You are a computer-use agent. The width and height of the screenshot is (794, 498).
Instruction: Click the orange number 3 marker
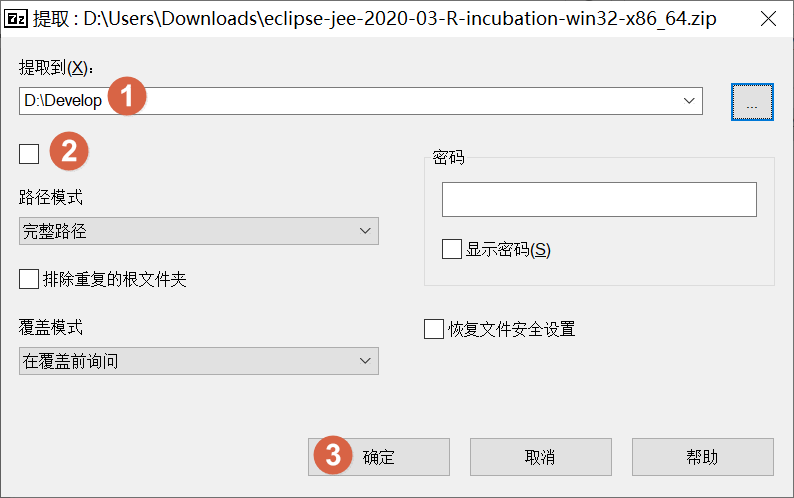pos(334,456)
